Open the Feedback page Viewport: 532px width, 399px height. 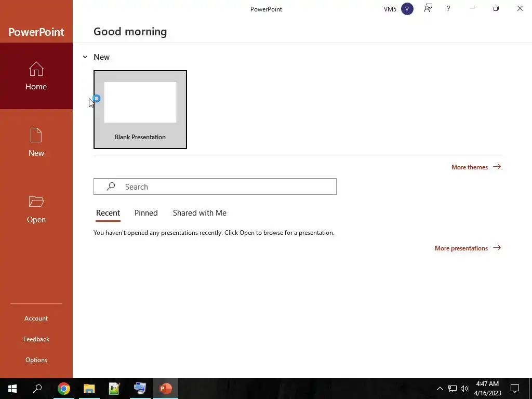click(x=36, y=339)
